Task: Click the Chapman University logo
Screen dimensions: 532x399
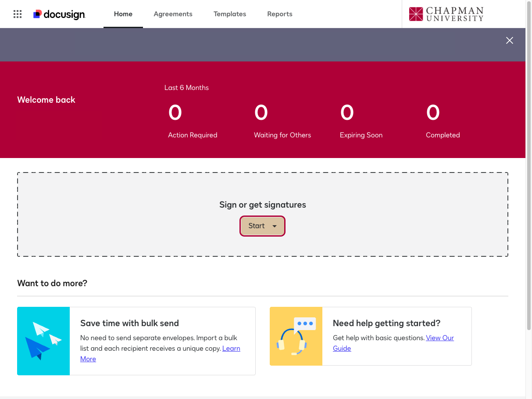Action: tap(446, 14)
